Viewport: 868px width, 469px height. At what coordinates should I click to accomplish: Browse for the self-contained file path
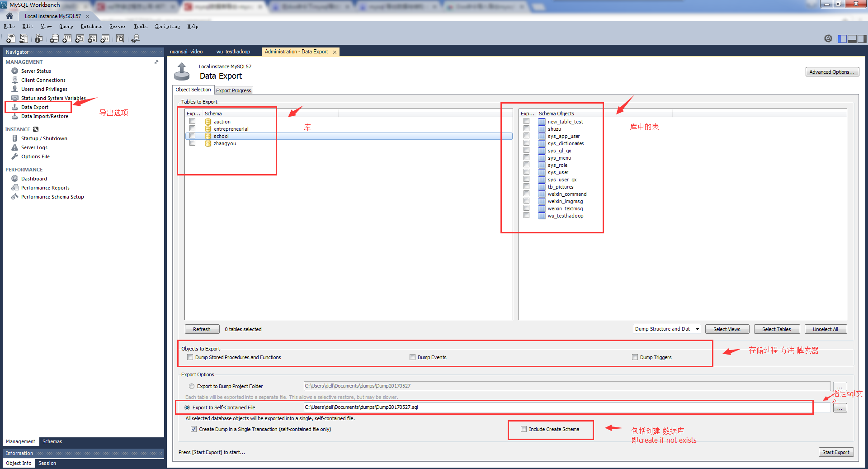(840, 408)
